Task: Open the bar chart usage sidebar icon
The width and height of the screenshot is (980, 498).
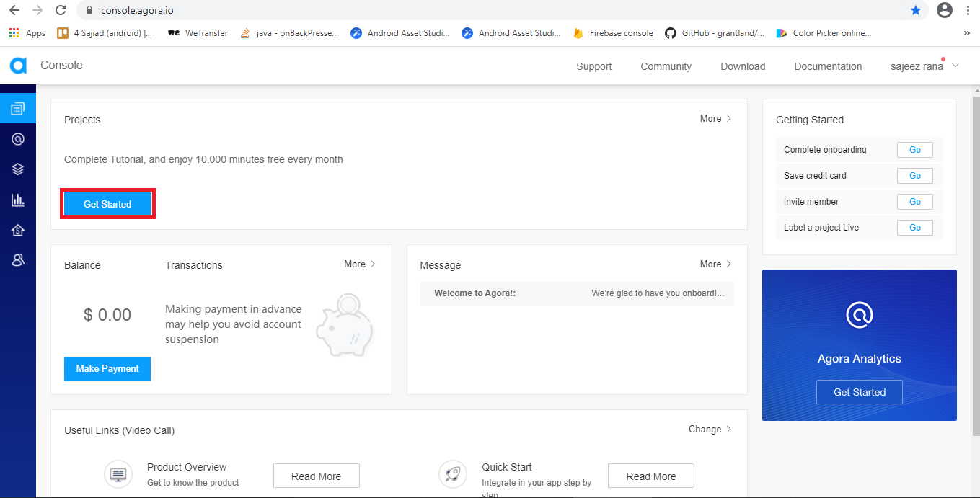Action: coord(18,200)
